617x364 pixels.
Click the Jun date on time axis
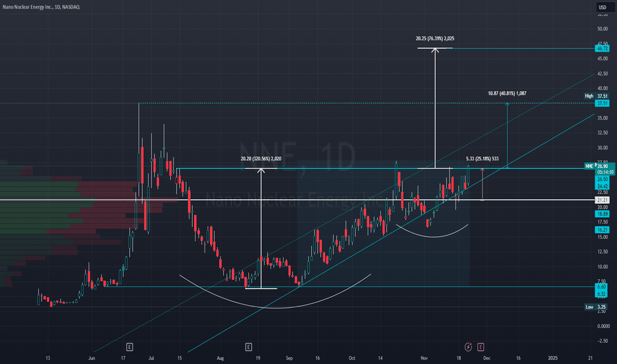coord(91,358)
